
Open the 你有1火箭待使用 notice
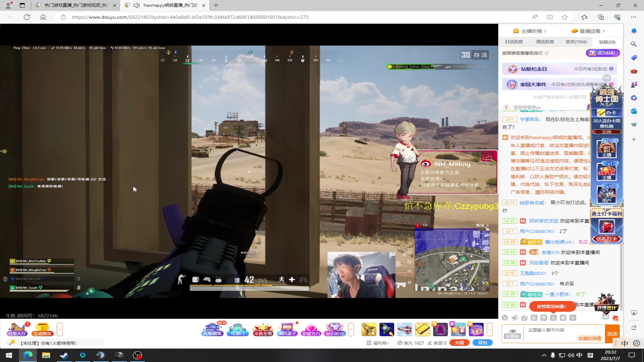click(x=49, y=343)
